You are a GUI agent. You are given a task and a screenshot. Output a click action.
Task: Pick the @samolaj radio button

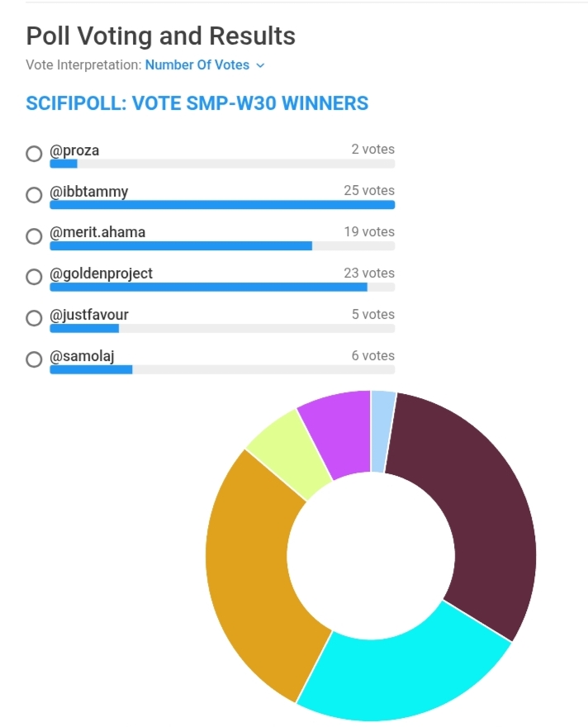(34, 359)
